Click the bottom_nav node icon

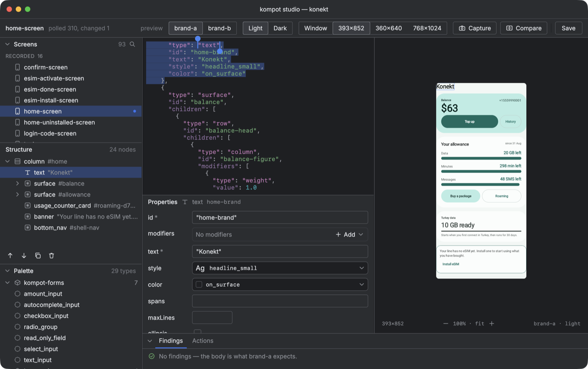[x=28, y=228]
